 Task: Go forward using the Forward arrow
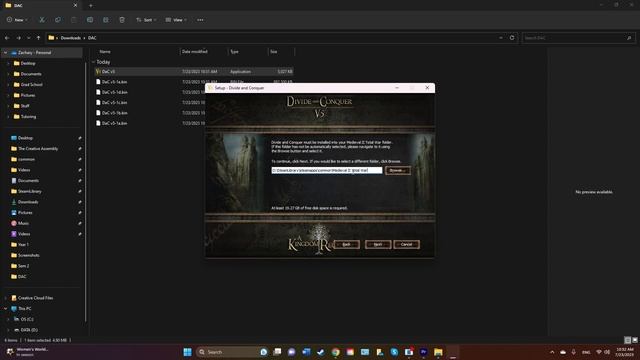[x=18, y=38]
